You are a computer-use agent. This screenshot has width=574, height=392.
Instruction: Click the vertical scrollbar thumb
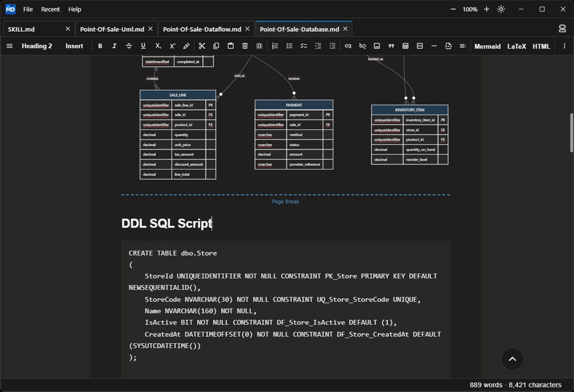pos(571,132)
